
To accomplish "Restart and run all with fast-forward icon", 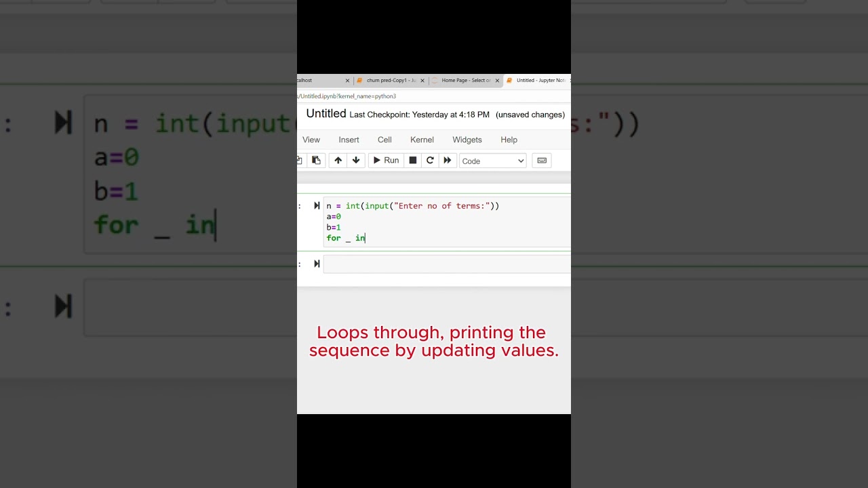I will click(x=447, y=161).
